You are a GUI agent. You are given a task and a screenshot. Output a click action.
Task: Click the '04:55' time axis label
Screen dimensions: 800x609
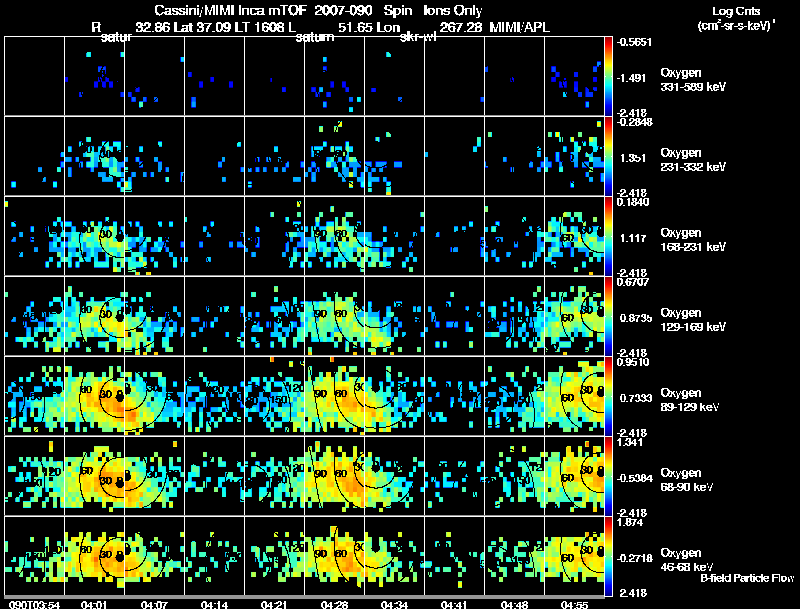(574, 605)
